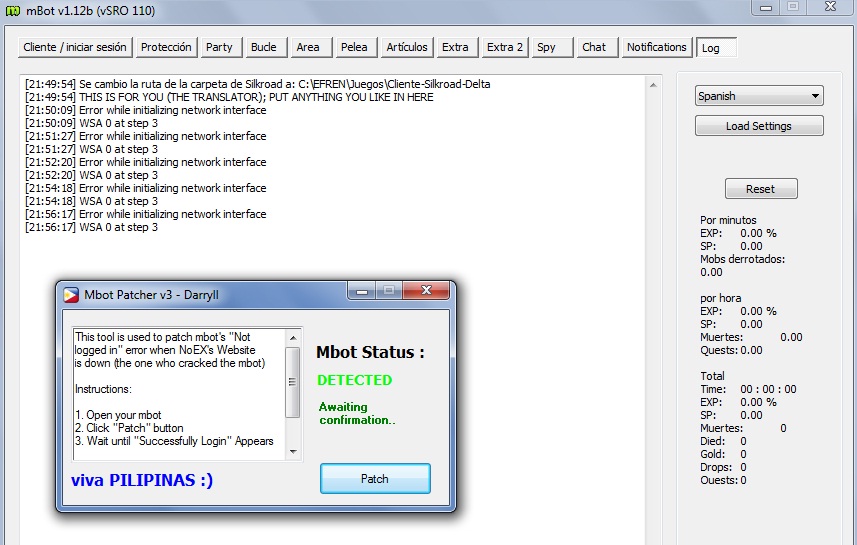The height and width of the screenshot is (545, 857).
Task: Click the 'Mbot Status :' heading
Action: pyautogui.click(x=370, y=353)
